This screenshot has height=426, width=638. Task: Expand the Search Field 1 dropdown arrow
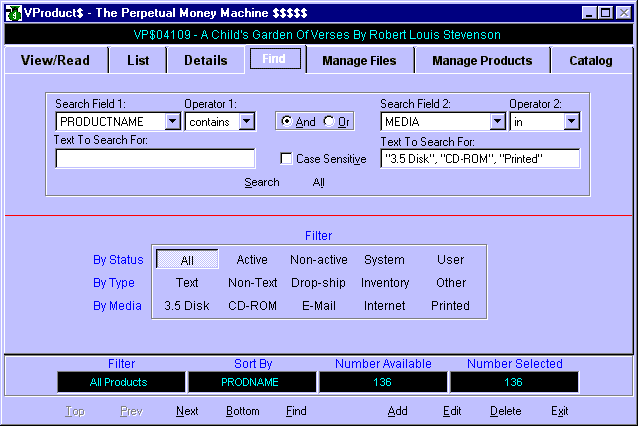(x=173, y=121)
